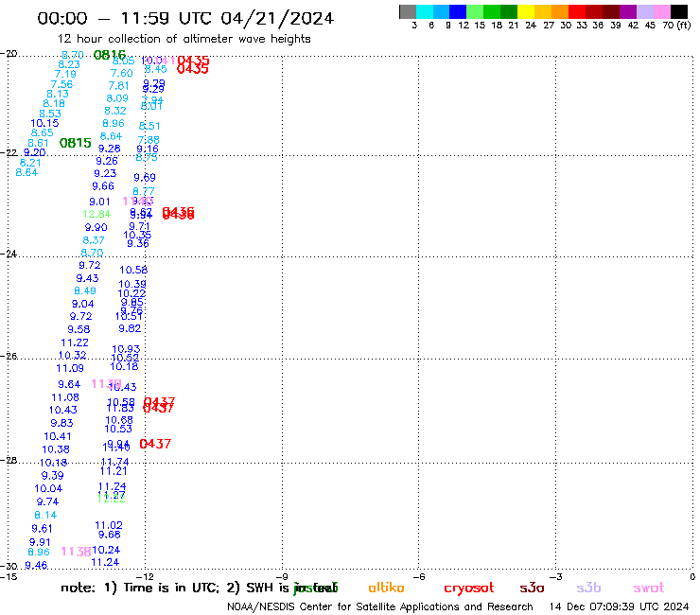Image resolution: width=700 pixels, height=615 pixels.
Task: Select the 10.41 wave height value
Action: 58,436
